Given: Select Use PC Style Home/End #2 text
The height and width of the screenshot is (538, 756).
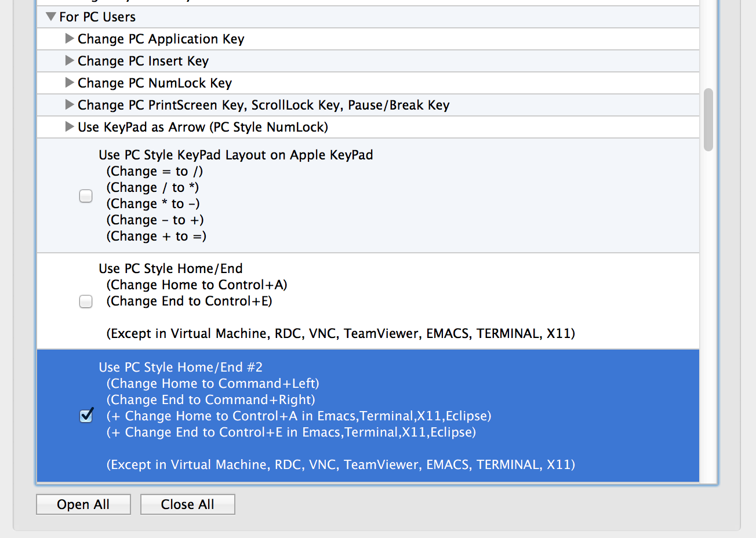Looking at the screenshot, I should (181, 367).
